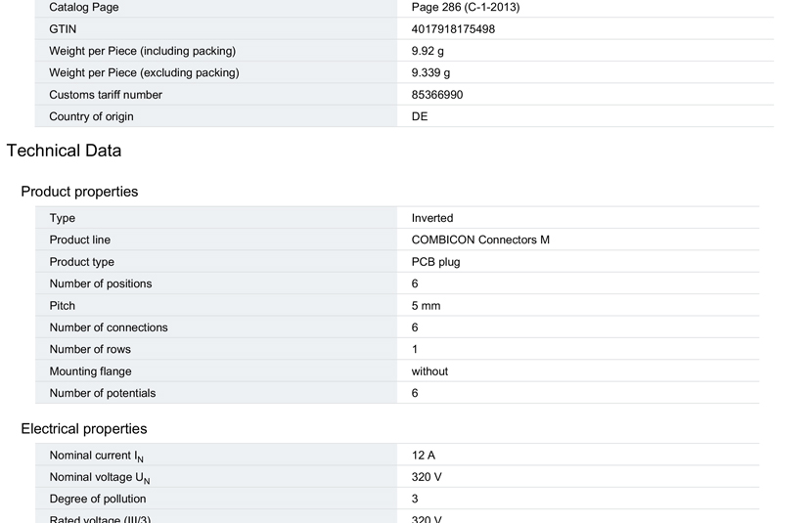Select the Catalog Page row label
The height and width of the screenshot is (523, 812).
[x=84, y=7]
